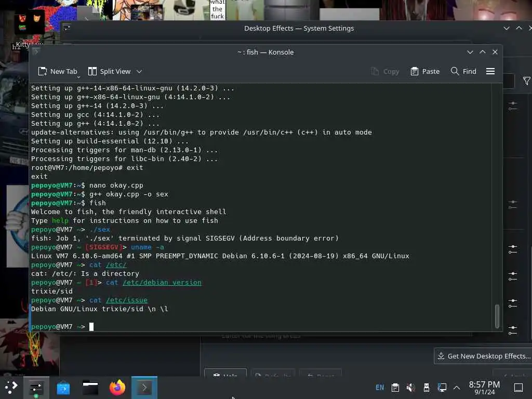
Task: Open the Konsole hamburger menu
Action: 490,71
